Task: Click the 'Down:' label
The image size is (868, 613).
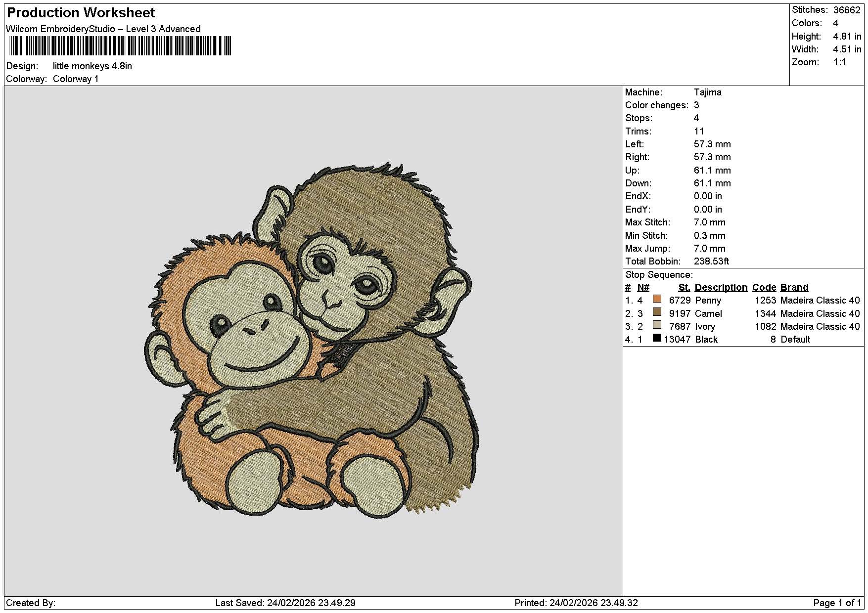Action: (x=639, y=183)
